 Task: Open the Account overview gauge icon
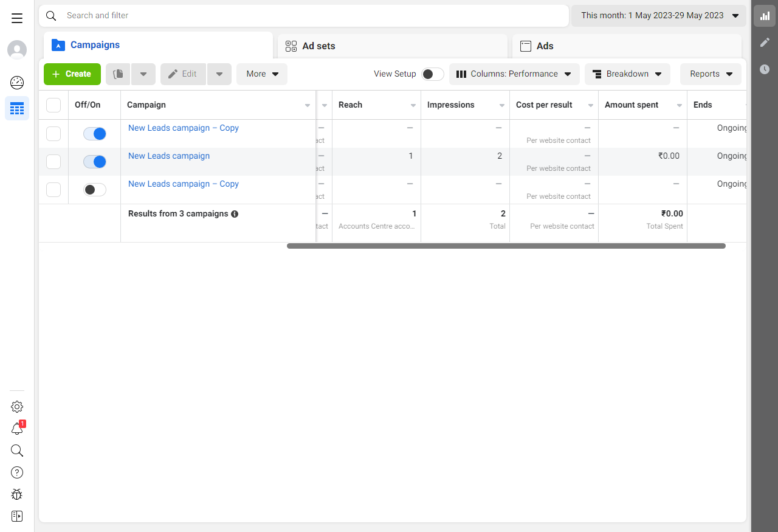[x=17, y=83]
